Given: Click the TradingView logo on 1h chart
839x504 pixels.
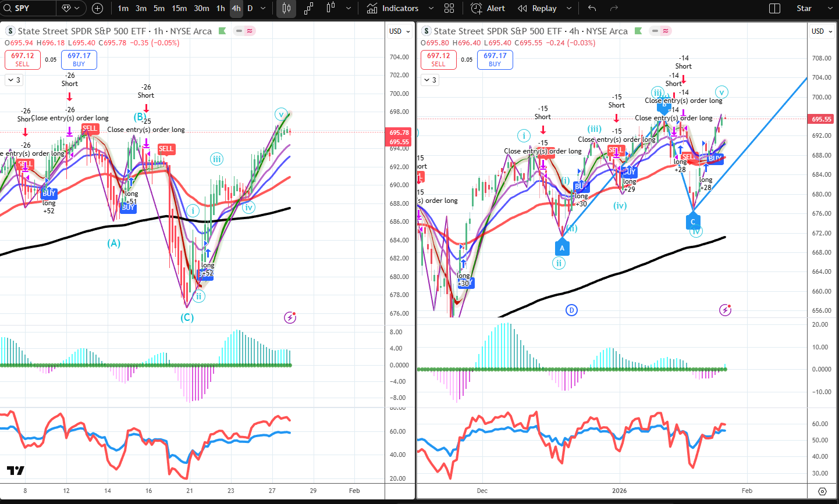Looking at the screenshot, I should point(16,470).
